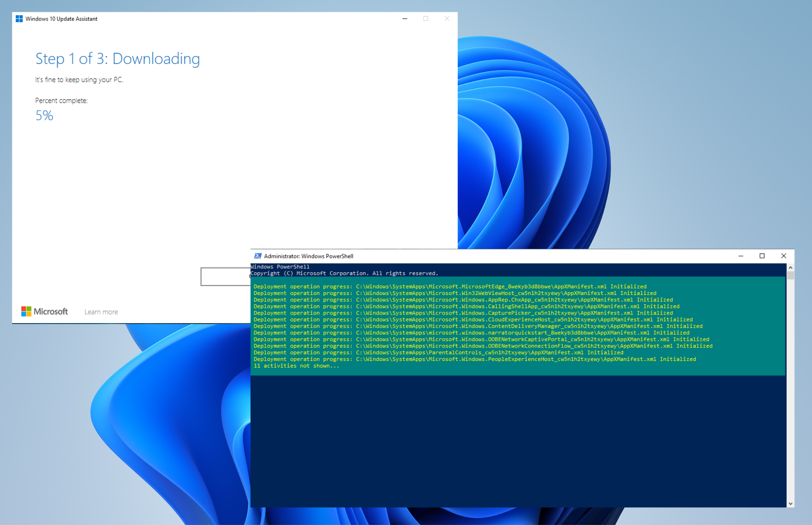
Task: Click the "11 activities not shown..." line
Action: [x=296, y=366]
